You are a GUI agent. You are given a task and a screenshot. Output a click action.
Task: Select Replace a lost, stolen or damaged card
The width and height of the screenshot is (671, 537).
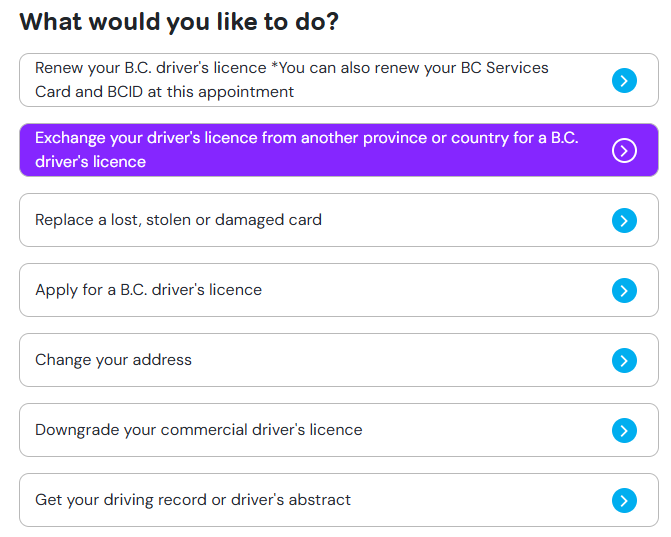tap(178, 220)
